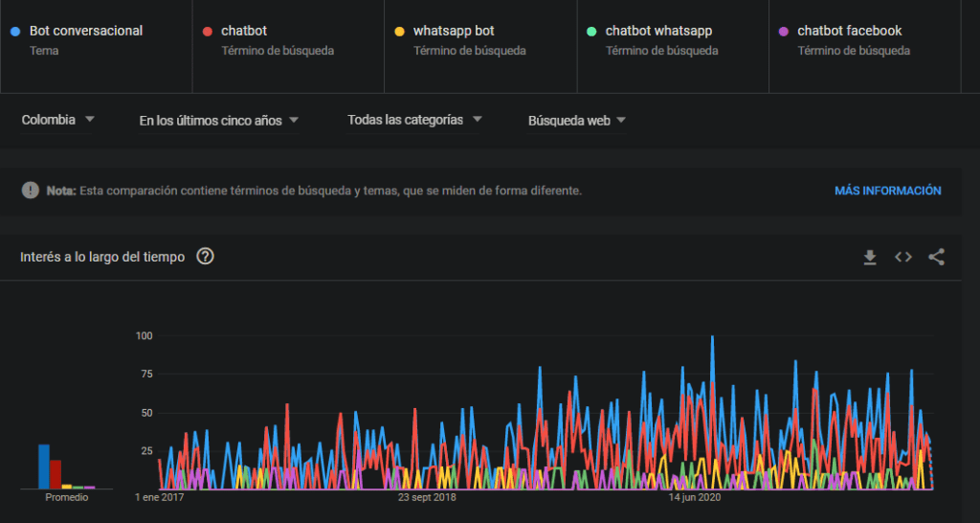The height and width of the screenshot is (523, 980).
Task: Change the time range from últimos cinco años
Action: pyautogui.click(x=219, y=121)
